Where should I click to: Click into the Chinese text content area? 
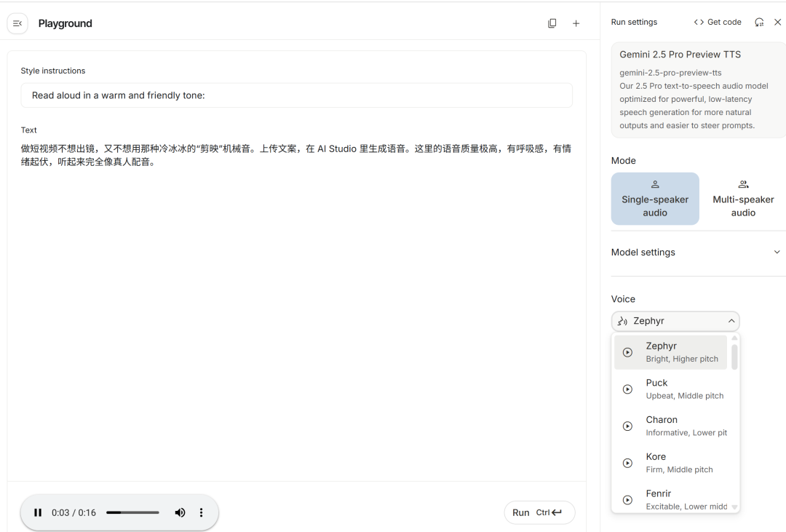point(296,155)
